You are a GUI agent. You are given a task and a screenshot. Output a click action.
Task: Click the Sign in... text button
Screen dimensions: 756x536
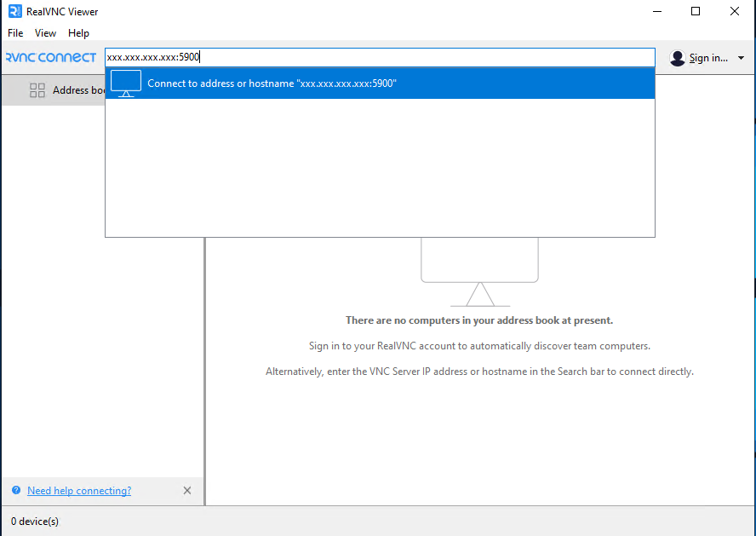(x=708, y=58)
